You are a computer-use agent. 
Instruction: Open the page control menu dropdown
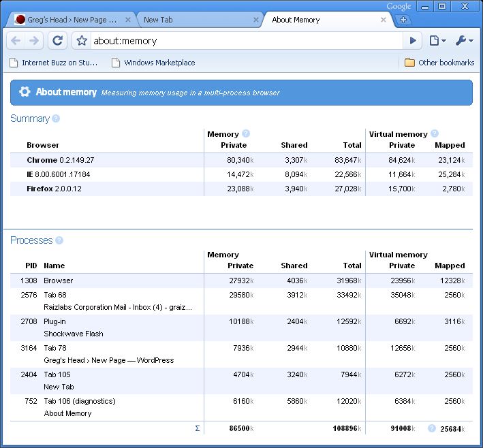437,41
